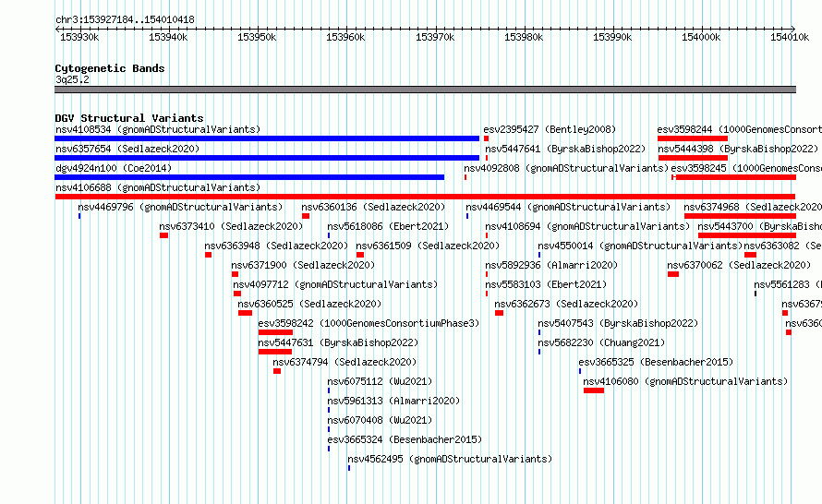Screen dimensions: 822x504
Task: Click the left arrow of the ruler
Action: pos(57,29)
